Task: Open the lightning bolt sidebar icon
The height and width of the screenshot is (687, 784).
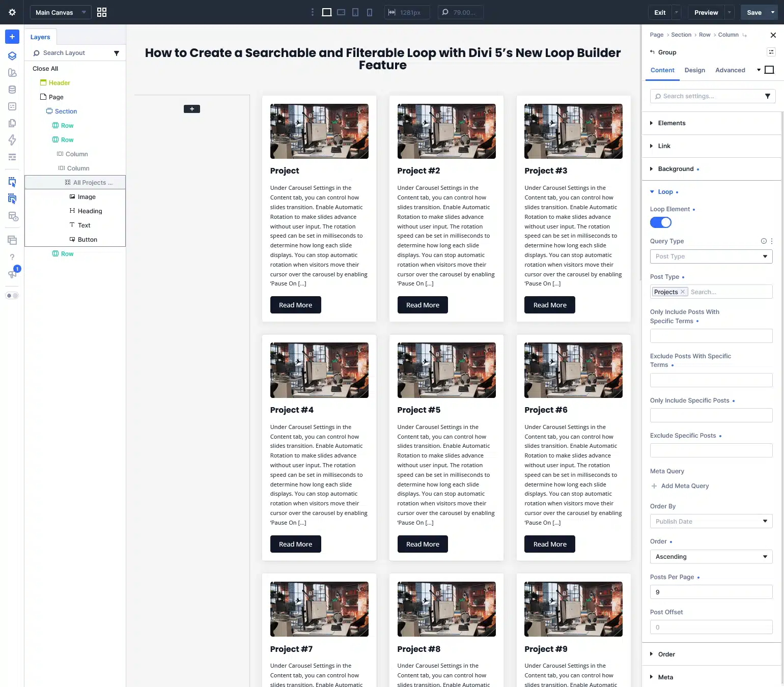Action: tap(12, 140)
